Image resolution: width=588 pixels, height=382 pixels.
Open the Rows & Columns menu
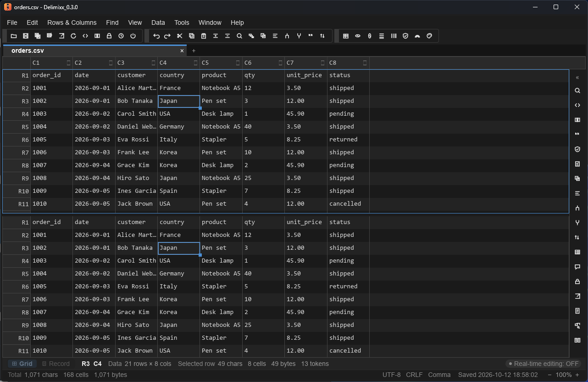pos(72,22)
